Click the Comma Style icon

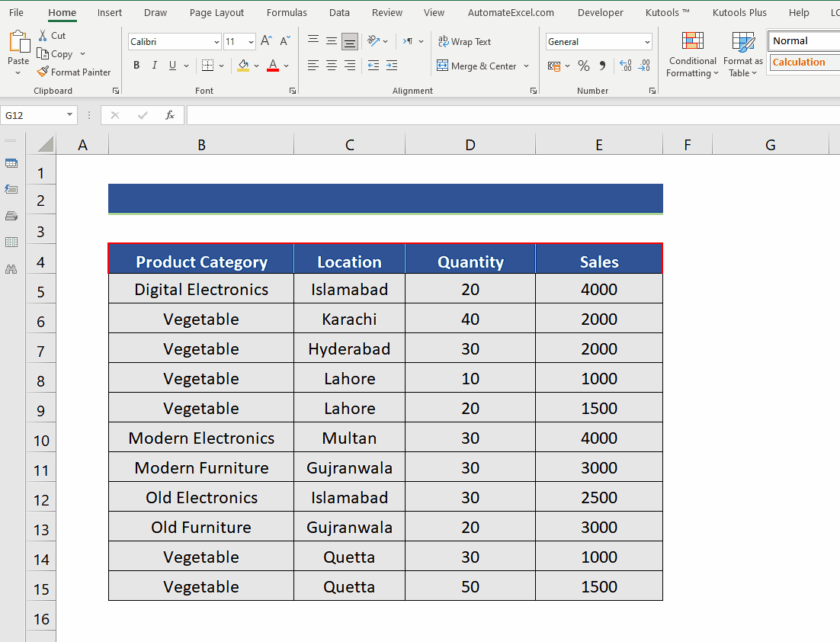tap(601, 66)
